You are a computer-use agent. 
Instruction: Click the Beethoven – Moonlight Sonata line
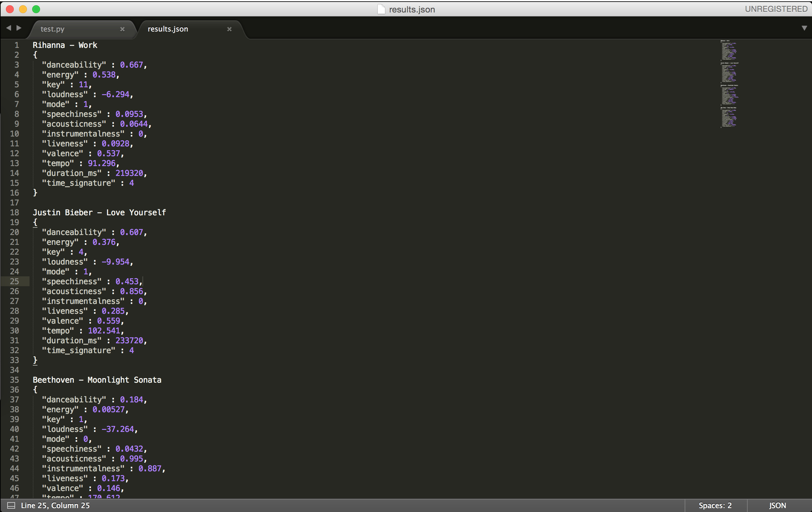[x=97, y=380]
